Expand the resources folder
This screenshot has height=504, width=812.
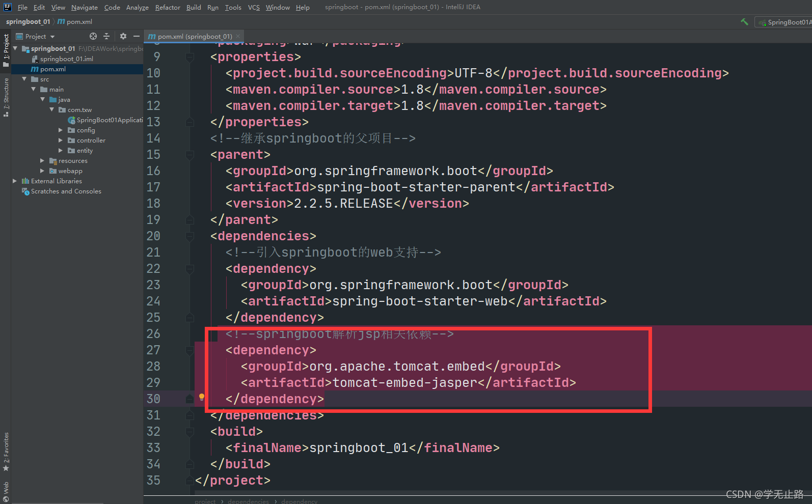click(43, 161)
